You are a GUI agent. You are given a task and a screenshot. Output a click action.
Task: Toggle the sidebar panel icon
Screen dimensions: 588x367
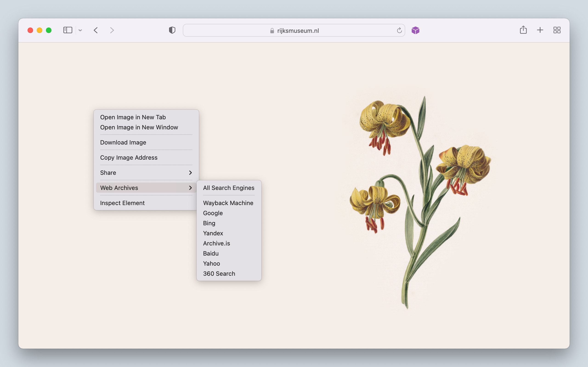tap(68, 30)
